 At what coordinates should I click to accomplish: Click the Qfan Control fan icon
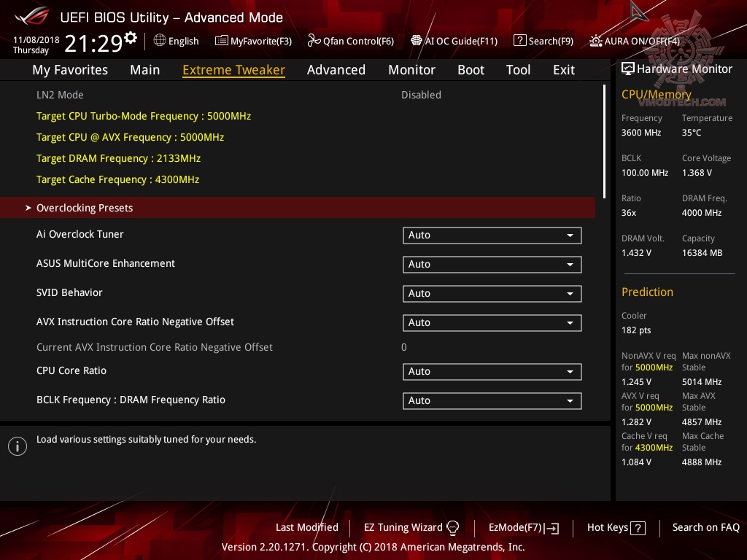pos(314,41)
